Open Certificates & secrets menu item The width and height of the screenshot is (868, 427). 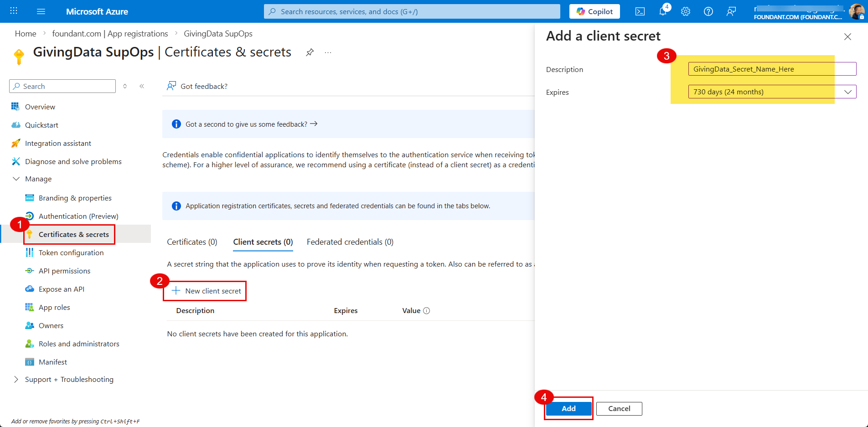74,234
